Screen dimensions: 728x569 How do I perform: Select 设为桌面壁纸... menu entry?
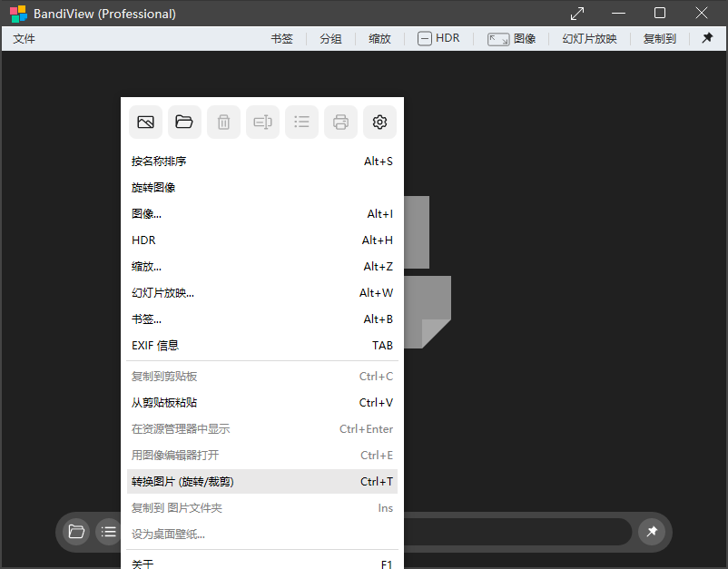click(261, 535)
